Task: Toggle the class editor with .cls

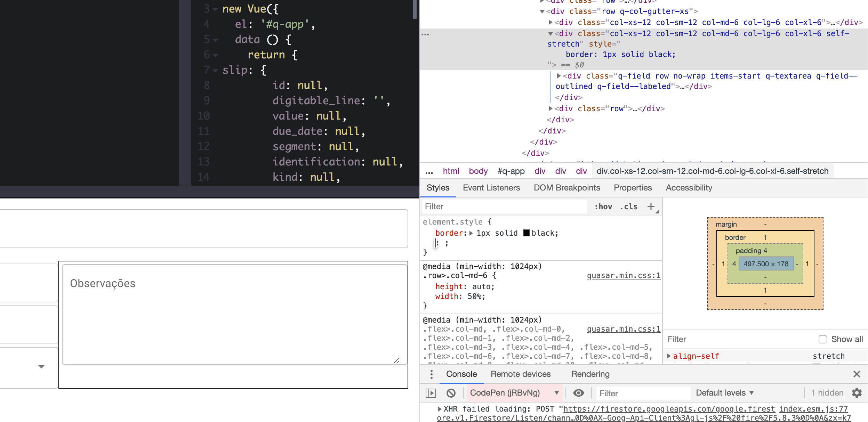Action: pos(628,206)
